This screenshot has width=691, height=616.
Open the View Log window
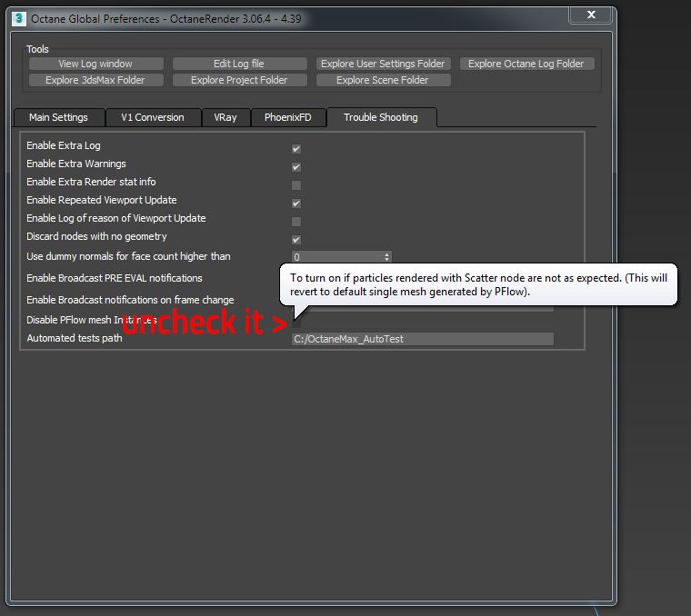coord(95,64)
